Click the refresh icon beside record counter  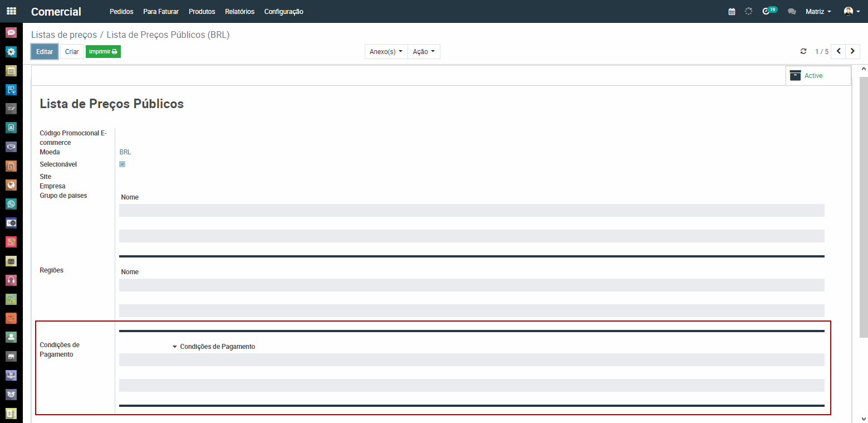click(x=803, y=51)
